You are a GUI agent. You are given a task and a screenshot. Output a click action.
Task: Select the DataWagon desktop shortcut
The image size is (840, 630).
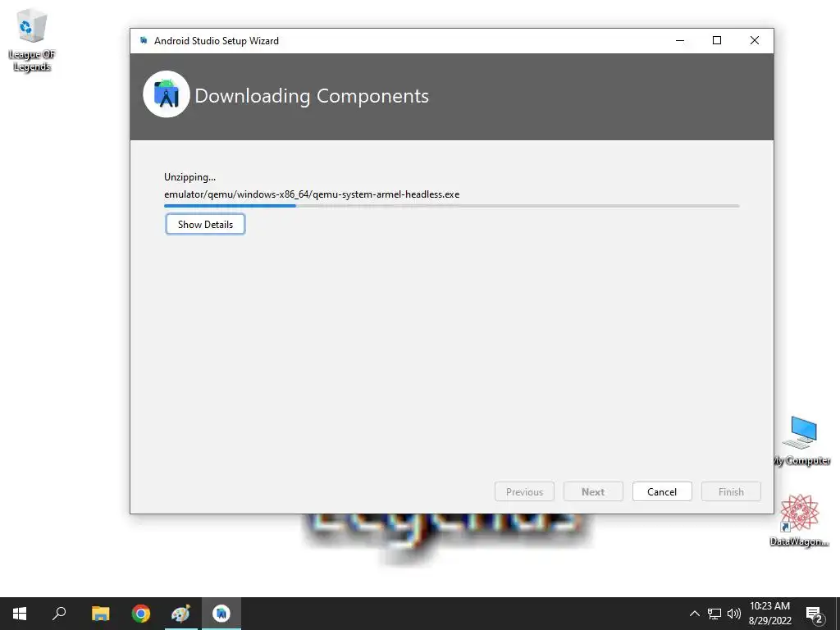[799, 520]
